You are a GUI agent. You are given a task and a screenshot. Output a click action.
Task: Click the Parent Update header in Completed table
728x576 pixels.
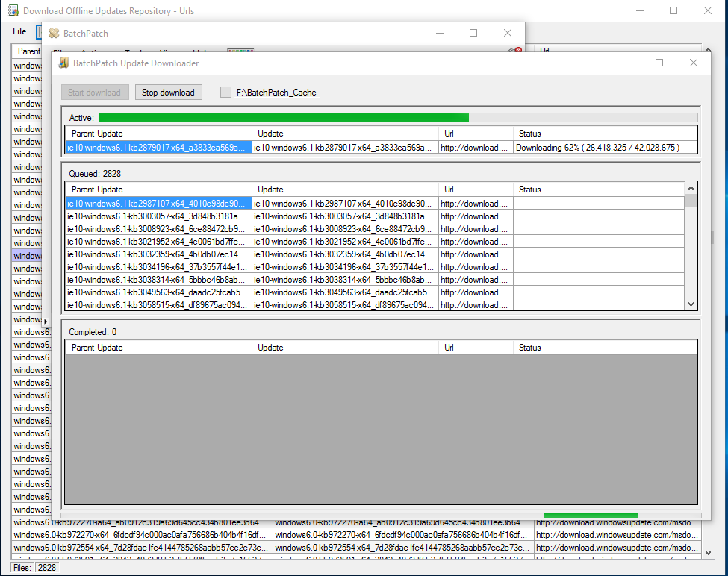click(158, 348)
